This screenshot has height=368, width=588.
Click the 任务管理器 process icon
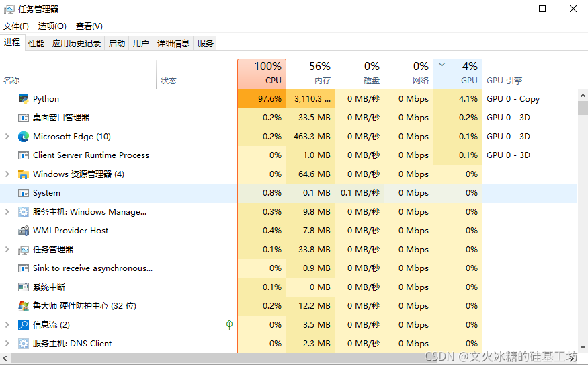click(x=24, y=250)
